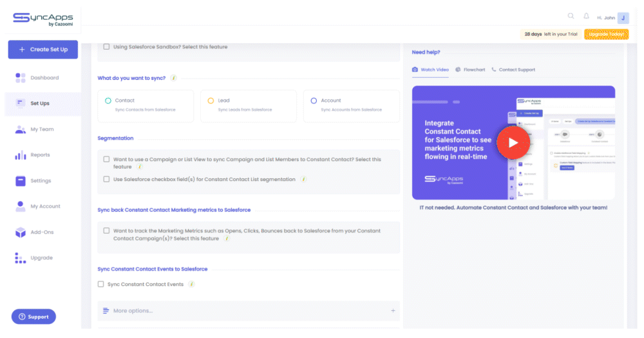
Task: Click Sync Leads from Salesforce description
Action: (245, 109)
